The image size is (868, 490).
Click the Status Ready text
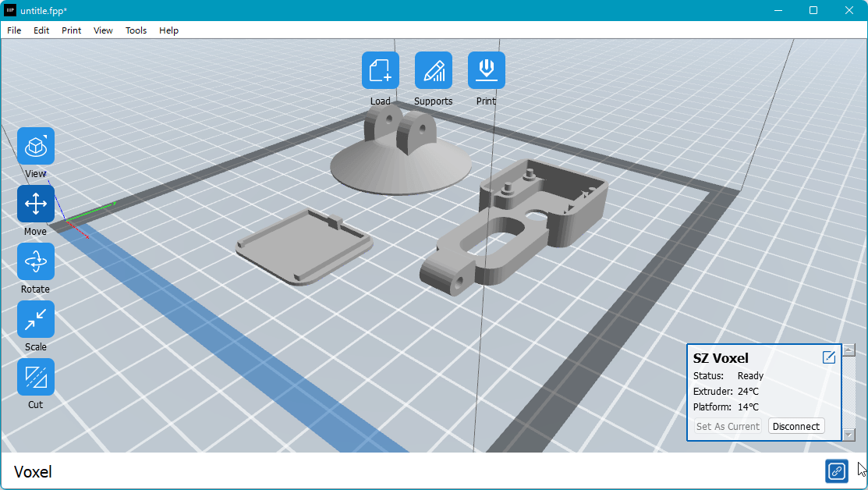click(x=728, y=376)
